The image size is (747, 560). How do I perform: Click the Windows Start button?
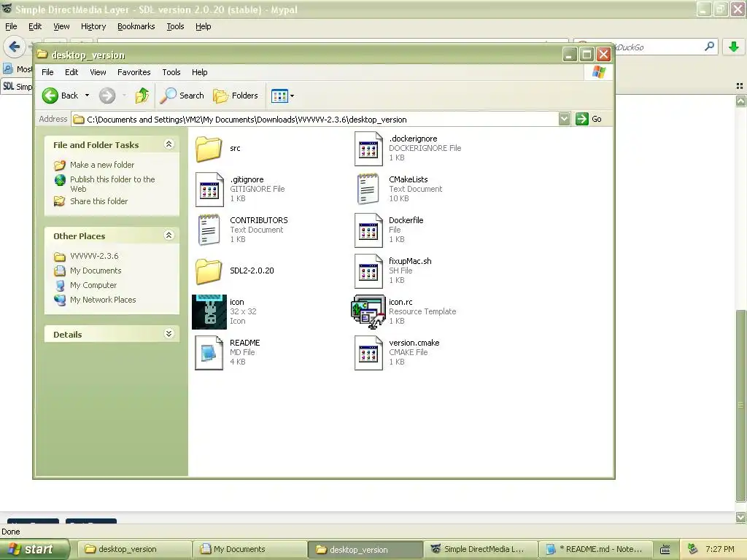click(34, 550)
